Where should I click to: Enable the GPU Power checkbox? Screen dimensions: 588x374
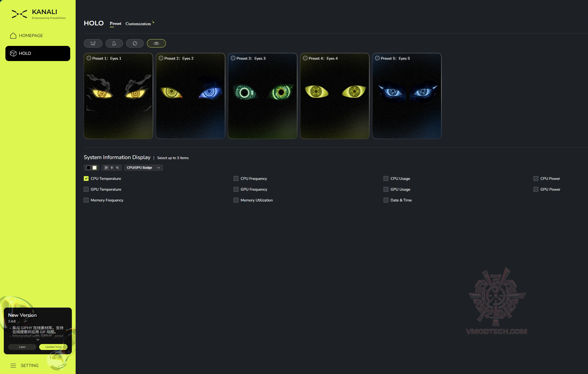pyautogui.click(x=536, y=189)
